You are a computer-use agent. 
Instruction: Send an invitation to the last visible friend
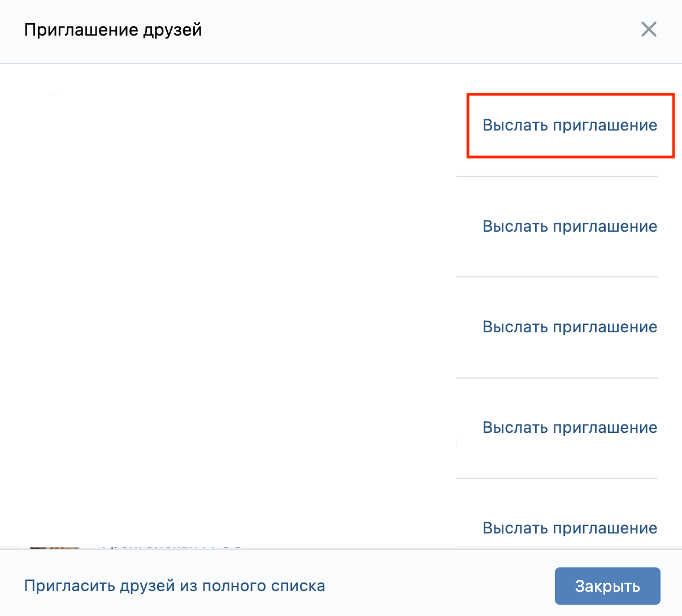tap(570, 528)
